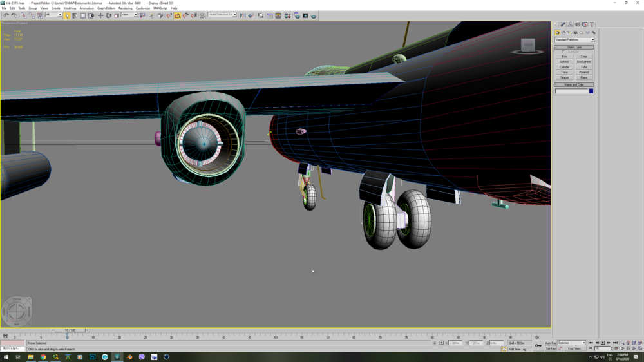644x362 pixels.
Task: Toggle the Selection Lock padlock icon
Action: tap(435, 343)
